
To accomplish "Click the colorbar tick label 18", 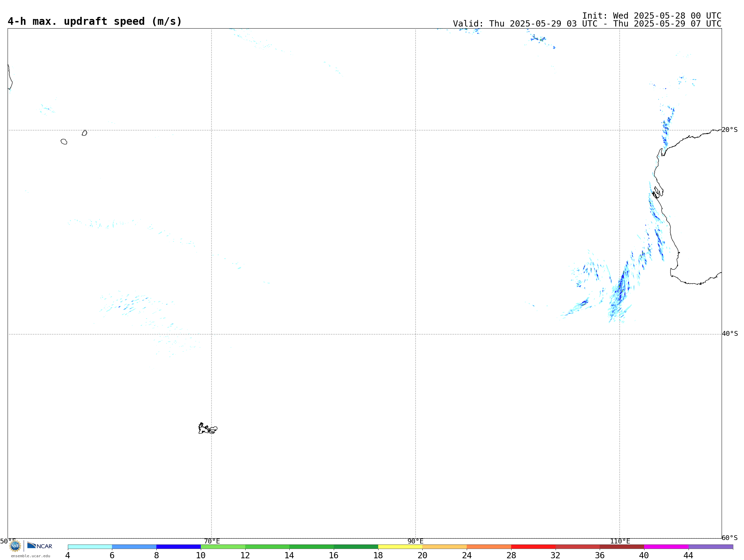I will (x=378, y=555).
